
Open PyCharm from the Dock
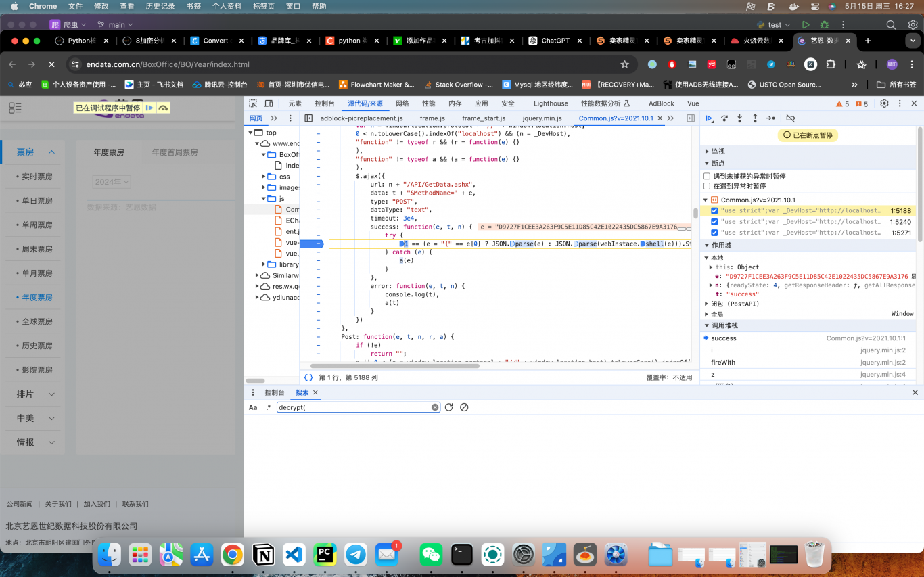325,555
